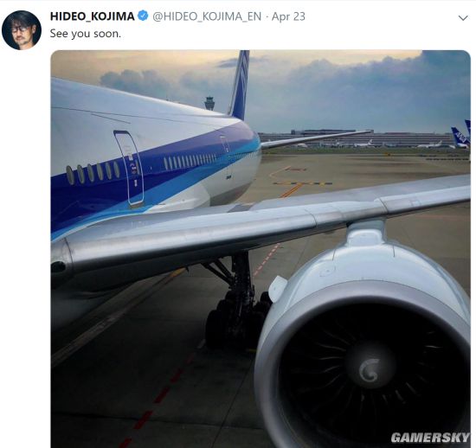This screenshot has width=476, height=448.
Task: Click the GAMERSKY watermark on the photo
Action: pyautogui.click(x=430, y=438)
